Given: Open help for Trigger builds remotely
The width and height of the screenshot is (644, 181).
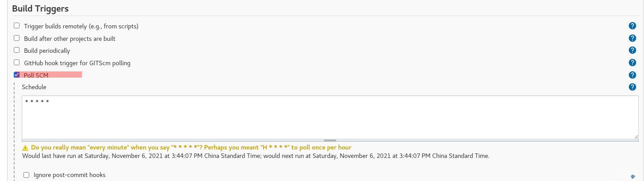Looking at the screenshot, I should (632, 26).
